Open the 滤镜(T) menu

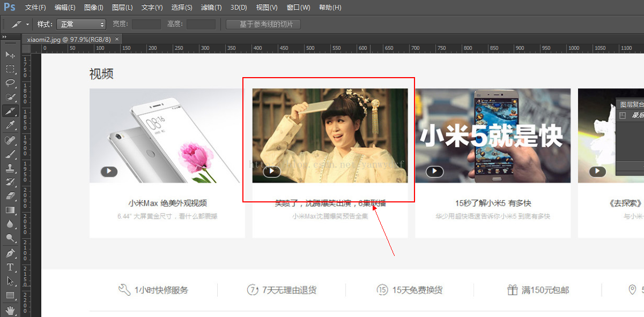coord(211,7)
